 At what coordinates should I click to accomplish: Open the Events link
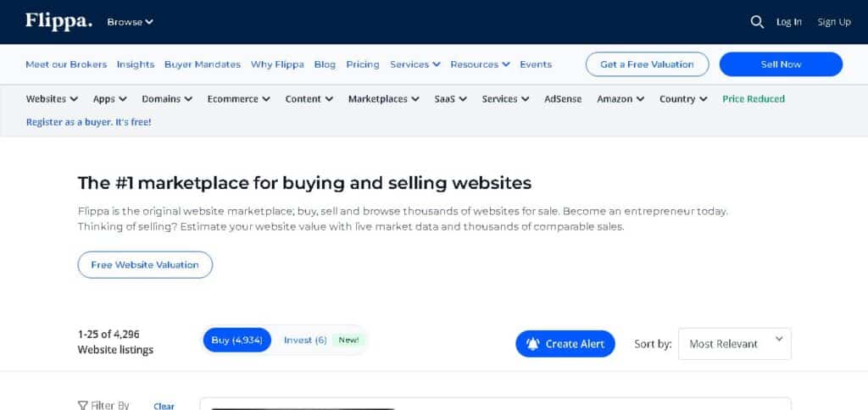(x=536, y=64)
